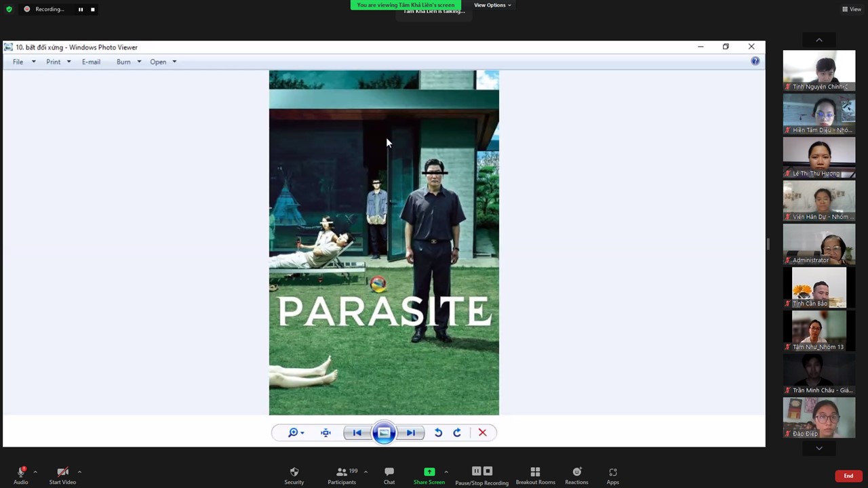The height and width of the screenshot is (488, 868).
Task: Open Zoom Apps
Action: pos(613,475)
